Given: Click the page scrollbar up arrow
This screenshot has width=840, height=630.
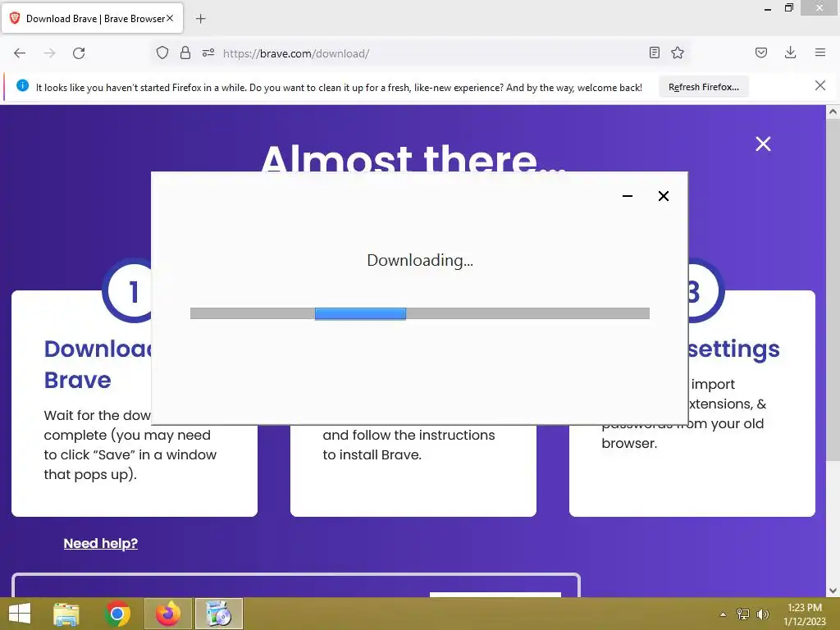Looking at the screenshot, I should (833, 112).
